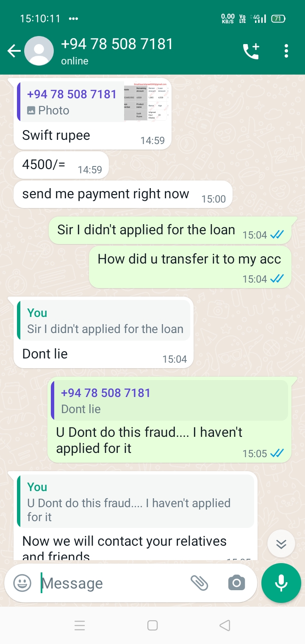
Task: Open the contact profile picture avatar
Action: click(39, 51)
